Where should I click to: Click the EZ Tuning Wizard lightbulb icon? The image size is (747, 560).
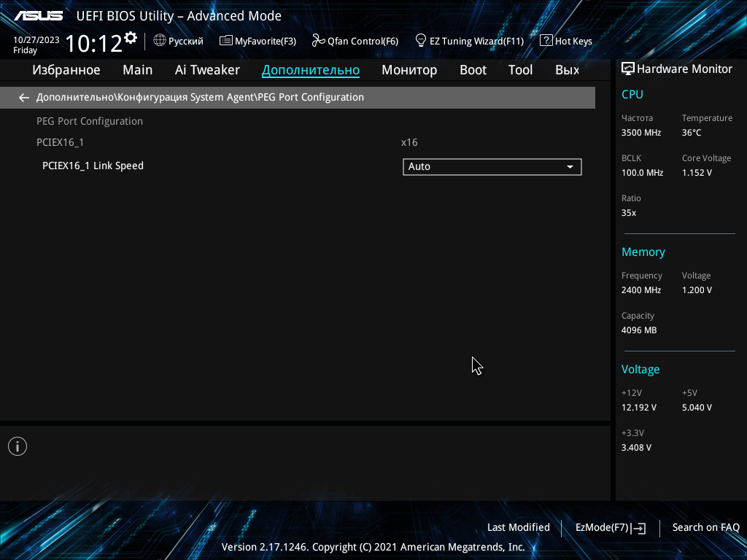point(421,41)
